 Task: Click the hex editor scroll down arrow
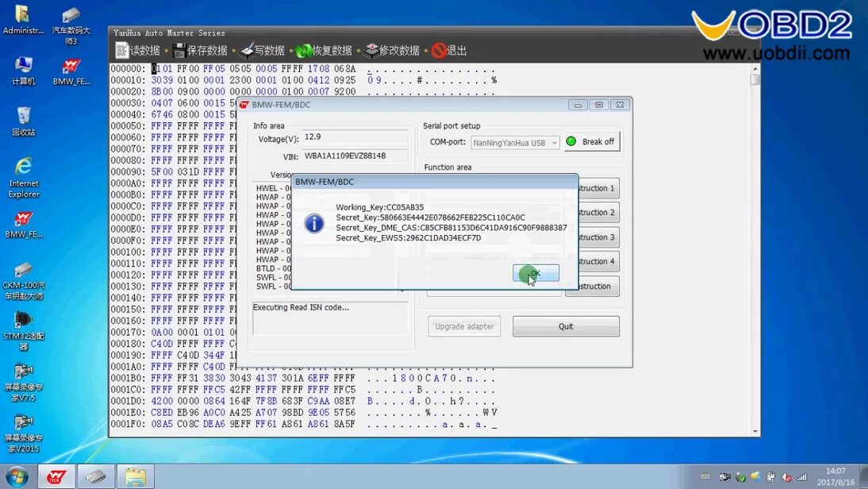(755, 431)
